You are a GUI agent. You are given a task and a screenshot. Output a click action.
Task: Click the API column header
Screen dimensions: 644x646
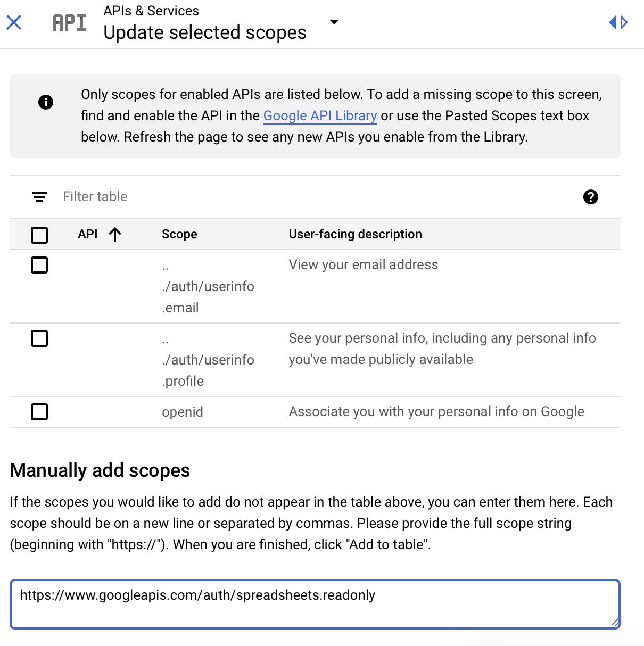(88, 234)
